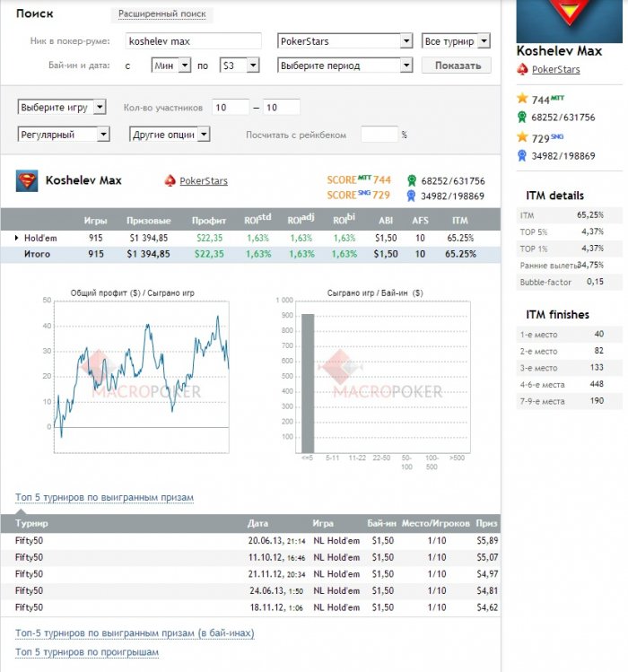Screen dimensions: 628x672
Task: Open the 'Расширенный поиск' tab
Action: pyautogui.click(x=162, y=13)
